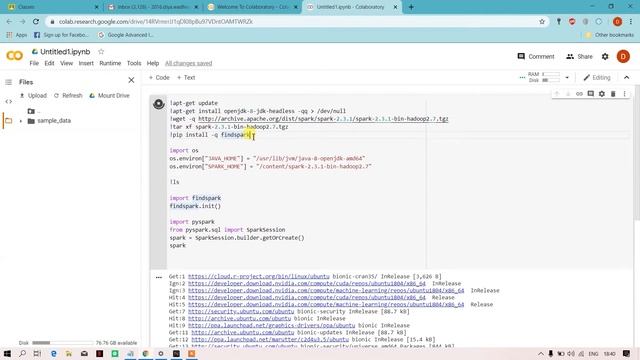Open the File menu
The height and width of the screenshot is (360, 640).
pos(34,63)
